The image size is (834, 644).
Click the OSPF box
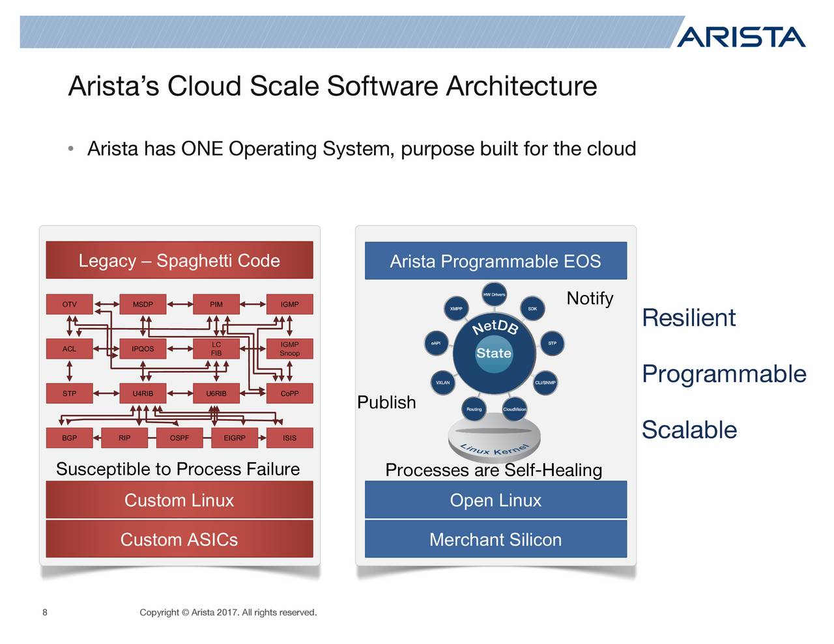[180, 438]
